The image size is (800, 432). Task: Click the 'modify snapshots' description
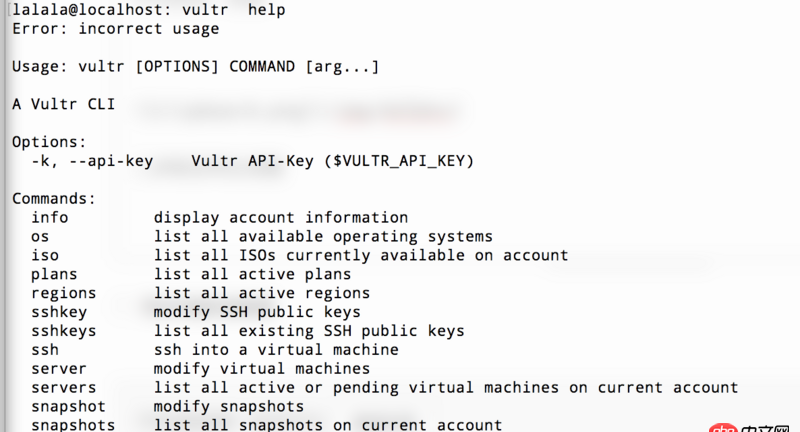coord(228,407)
